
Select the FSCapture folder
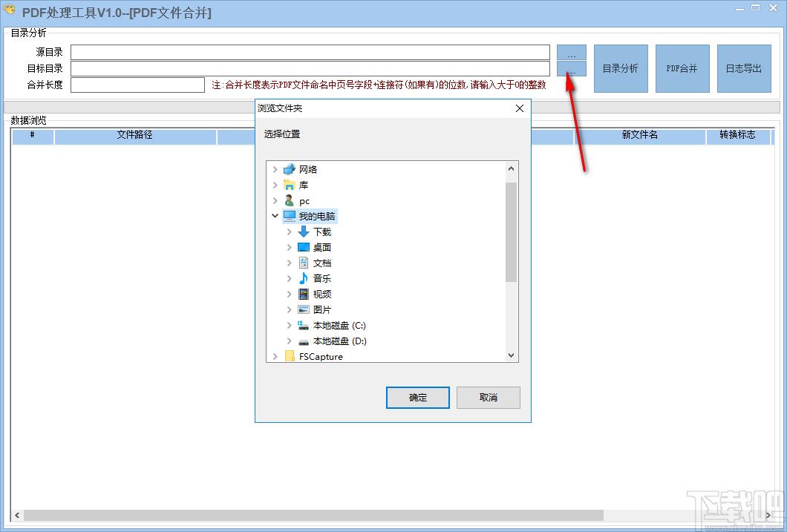pos(321,356)
